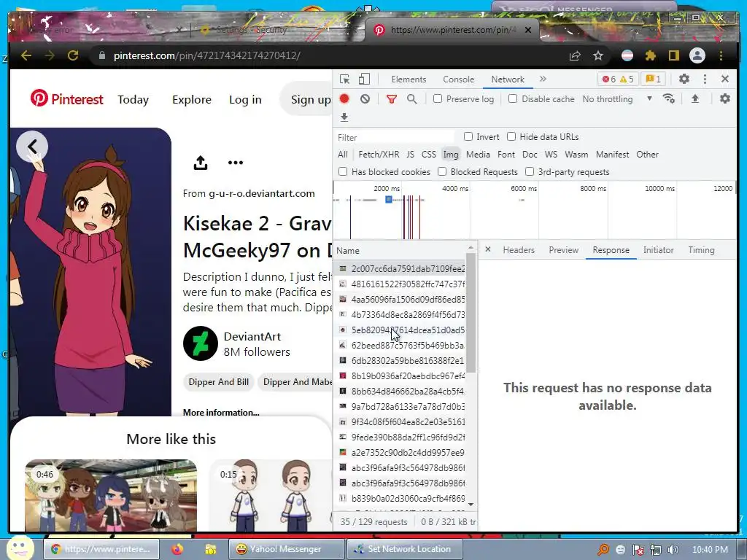Click the issues counter badge
Image resolution: width=747 pixels, height=560 pixels.
(653, 79)
